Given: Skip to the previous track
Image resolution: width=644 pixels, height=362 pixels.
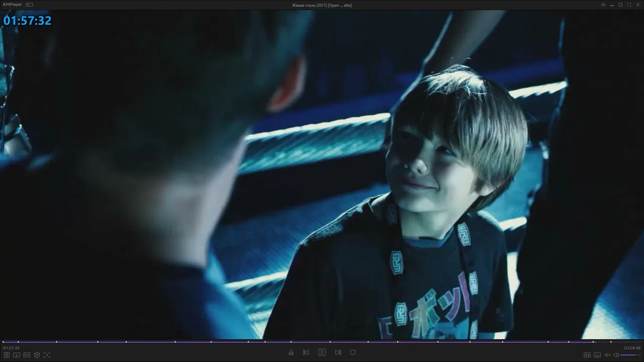Looking at the screenshot, I should pyautogui.click(x=306, y=352).
